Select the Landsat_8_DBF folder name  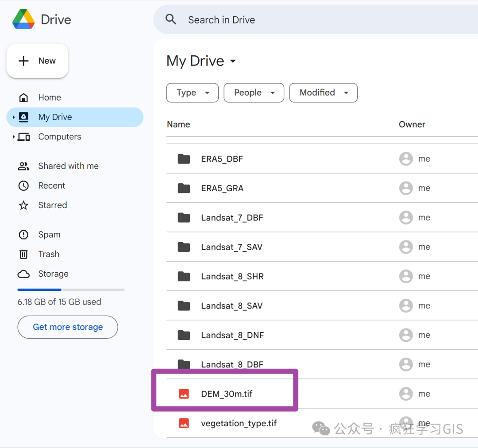click(x=232, y=364)
